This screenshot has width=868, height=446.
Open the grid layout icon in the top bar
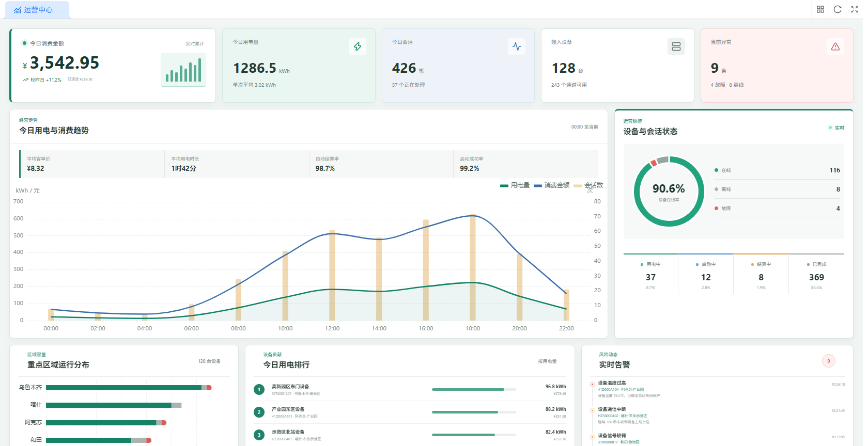(820, 9)
